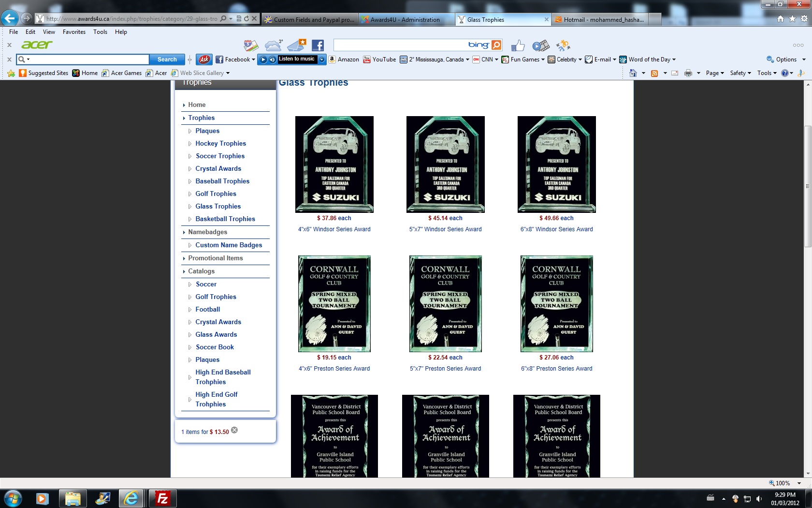Open the Facebook icon on Acer toolbar

point(318,45)
